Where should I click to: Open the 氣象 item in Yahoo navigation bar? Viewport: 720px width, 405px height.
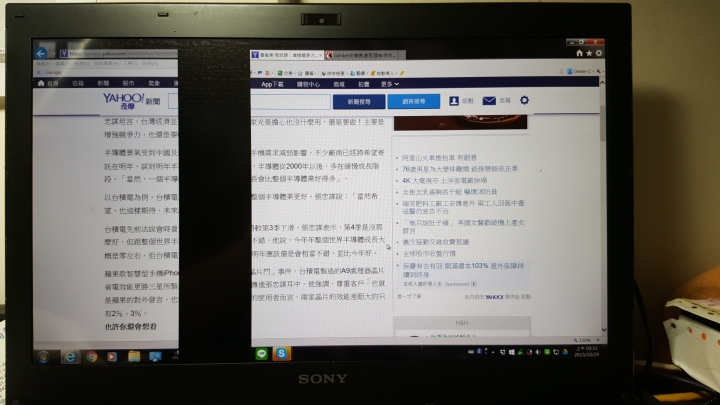(x=154, y=83)
